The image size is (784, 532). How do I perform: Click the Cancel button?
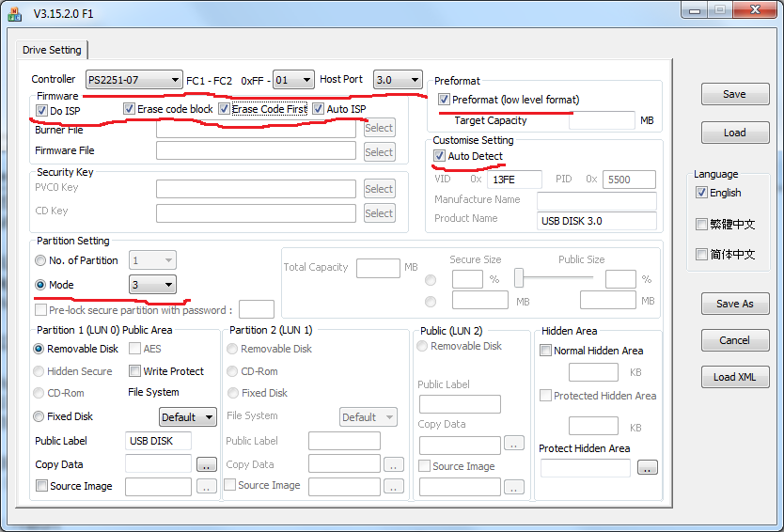click(x=735, y=340)
